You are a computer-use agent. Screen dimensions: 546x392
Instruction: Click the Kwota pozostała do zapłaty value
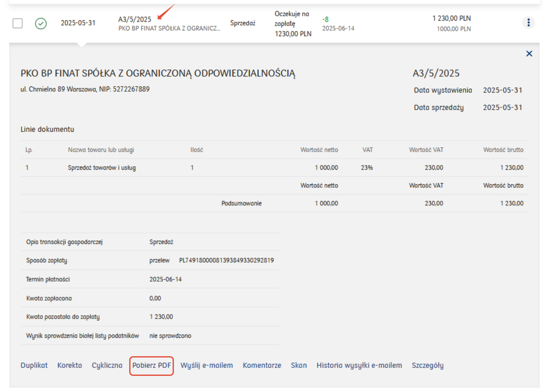tap(162, 317)
